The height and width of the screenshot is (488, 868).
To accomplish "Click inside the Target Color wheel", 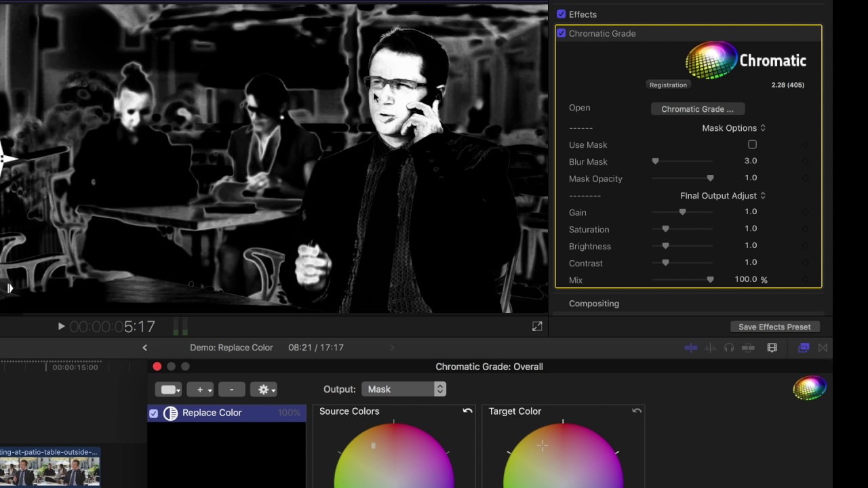I will tap(562, 455).
